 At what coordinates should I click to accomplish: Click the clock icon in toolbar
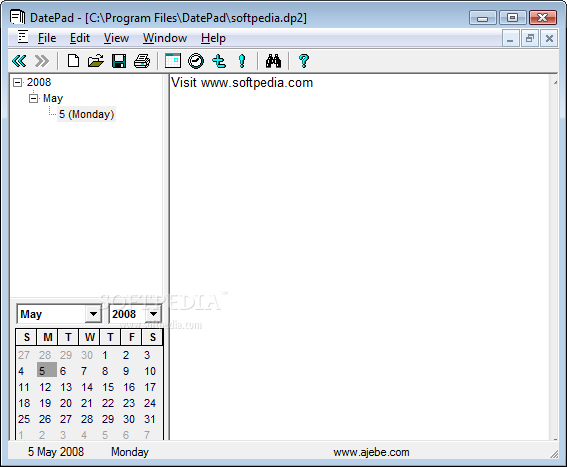click(196, 61)
